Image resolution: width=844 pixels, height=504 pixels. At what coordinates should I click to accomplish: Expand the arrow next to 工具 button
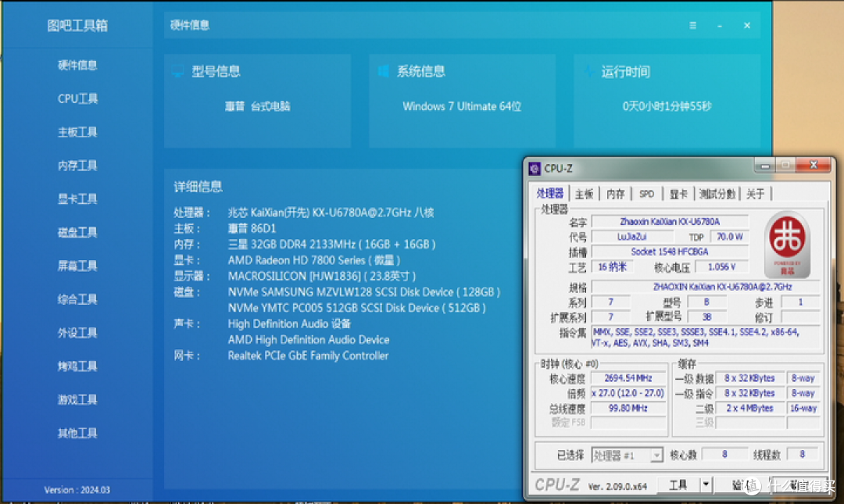(x=706, y=485)
